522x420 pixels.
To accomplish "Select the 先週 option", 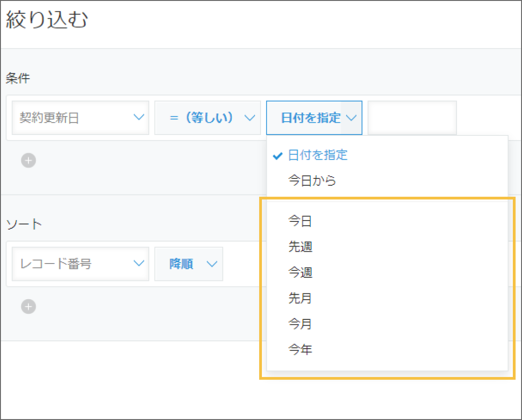I will (x=300, y=247).
